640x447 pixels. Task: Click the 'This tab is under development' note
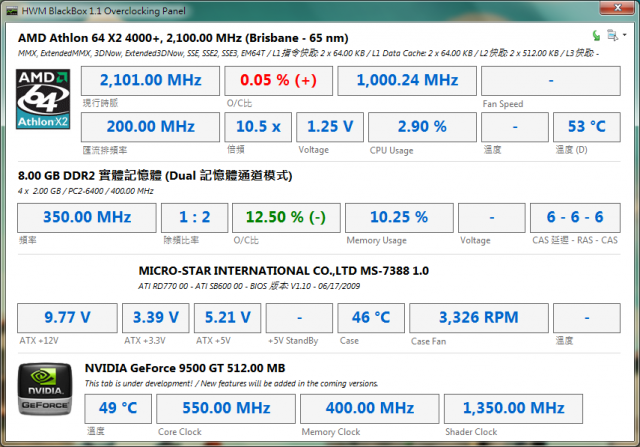[231, 384]
